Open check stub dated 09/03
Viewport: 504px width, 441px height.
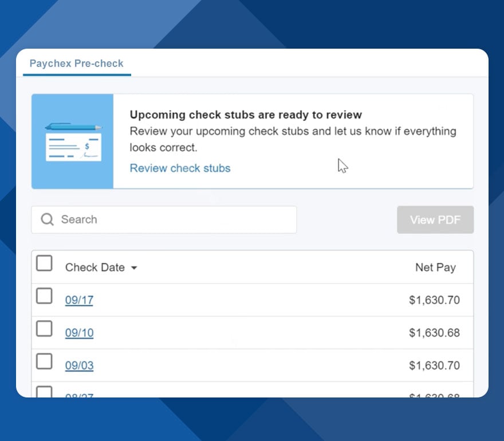pos(79,365)
